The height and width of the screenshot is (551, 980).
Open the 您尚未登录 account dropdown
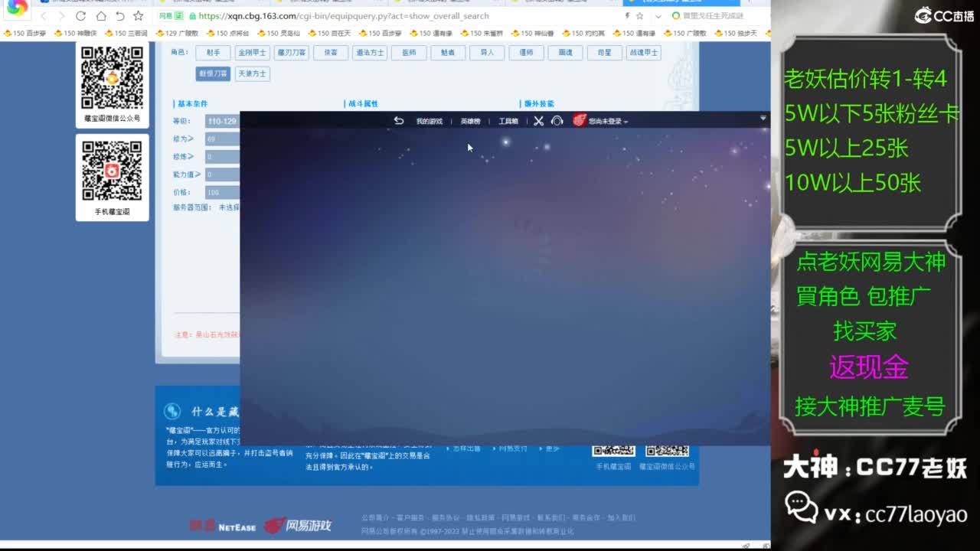605,120
